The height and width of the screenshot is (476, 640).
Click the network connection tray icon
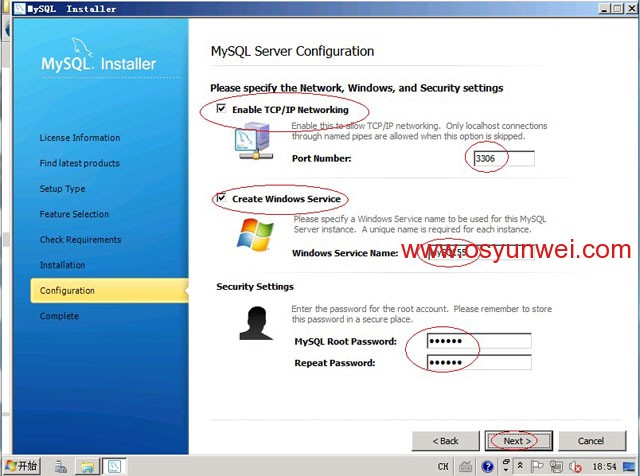pyautogui.click(x=556, y=466)
